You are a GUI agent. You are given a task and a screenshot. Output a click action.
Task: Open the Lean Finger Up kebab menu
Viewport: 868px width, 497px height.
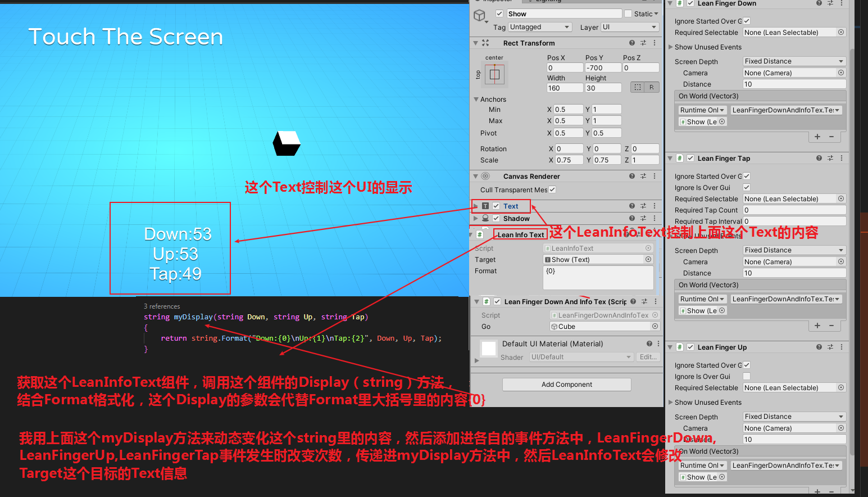pos(842,347)
